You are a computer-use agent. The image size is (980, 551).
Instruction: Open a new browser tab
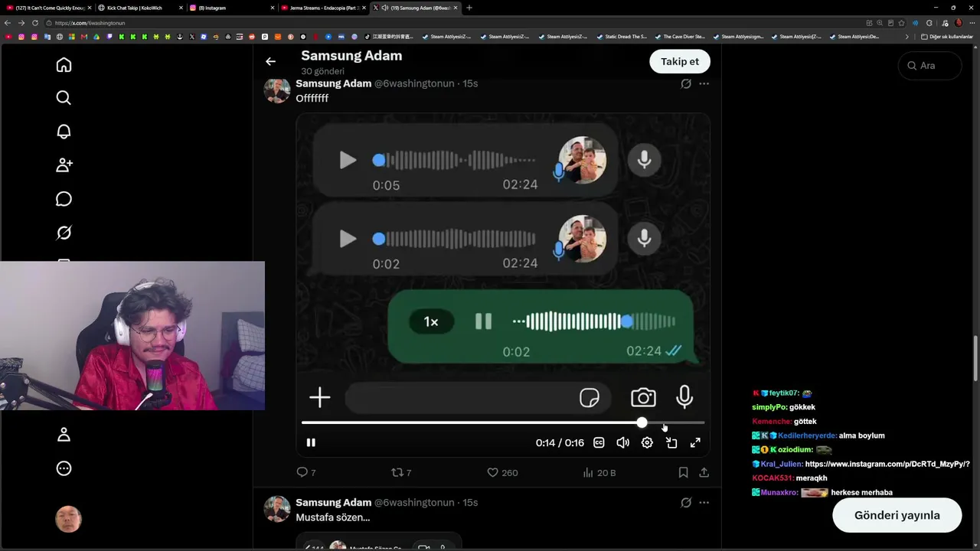469,8
